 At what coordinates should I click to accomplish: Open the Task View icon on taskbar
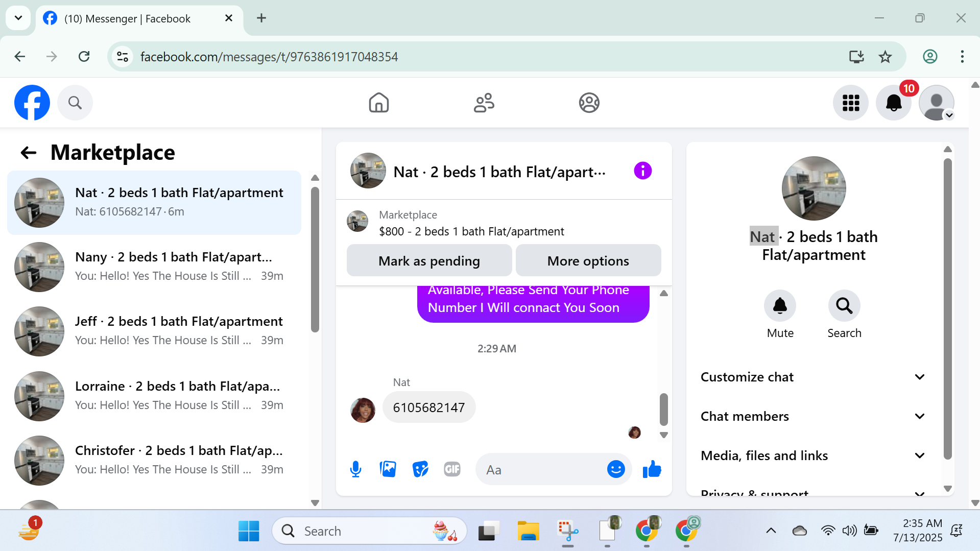(x=489, y=531)
